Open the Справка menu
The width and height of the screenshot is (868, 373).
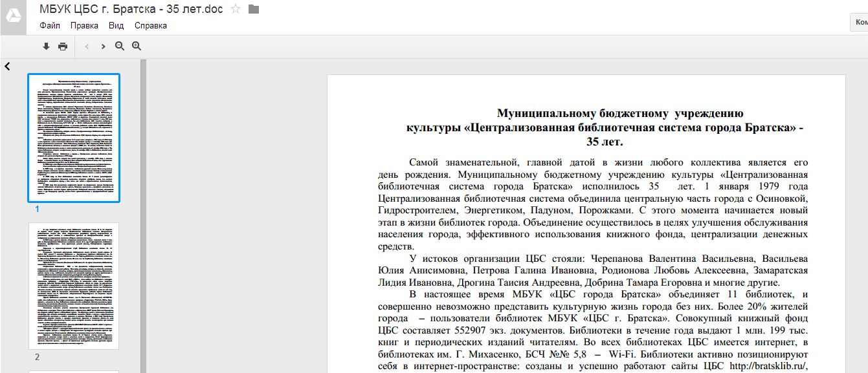(x=151, y=26)
